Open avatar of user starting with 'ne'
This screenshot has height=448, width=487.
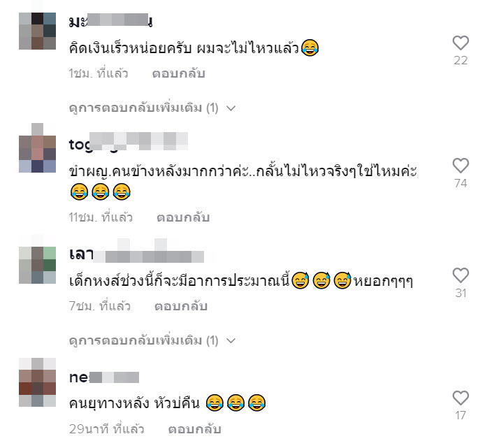coord(37,382)
